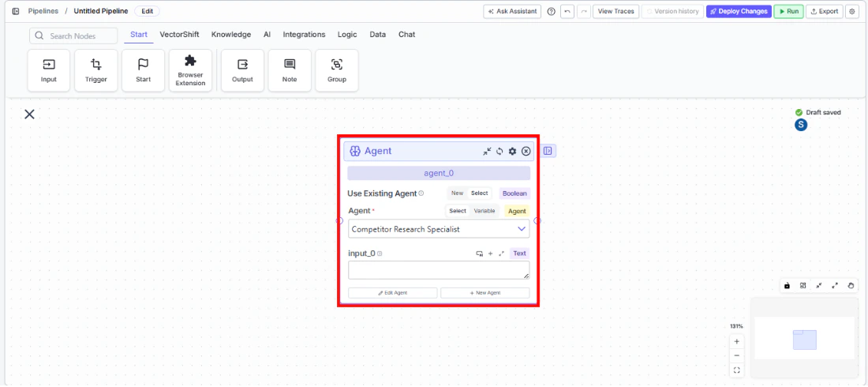
Task: Click the New Agent button
Action: click(x=485, y=293)
